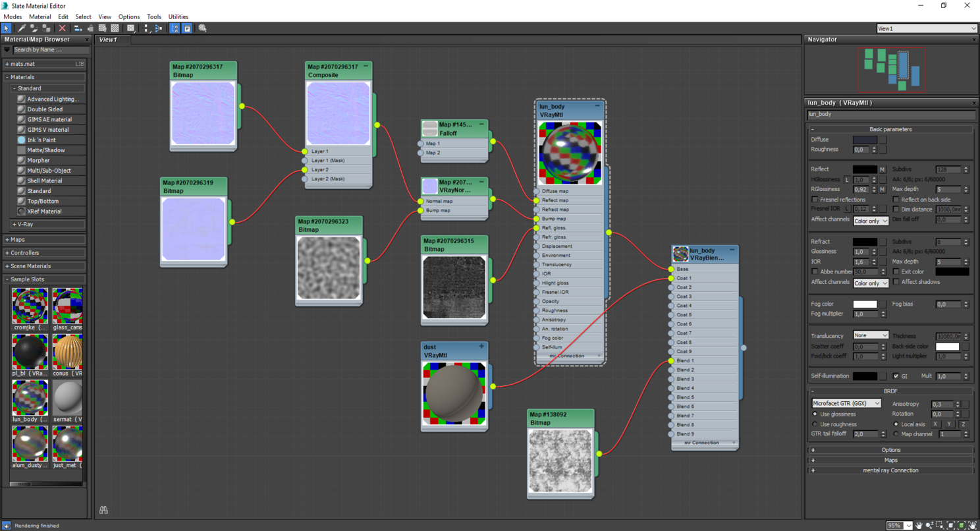The image size is (980, 531).
Task: Open the Modes menu
Action: (13, 16)
